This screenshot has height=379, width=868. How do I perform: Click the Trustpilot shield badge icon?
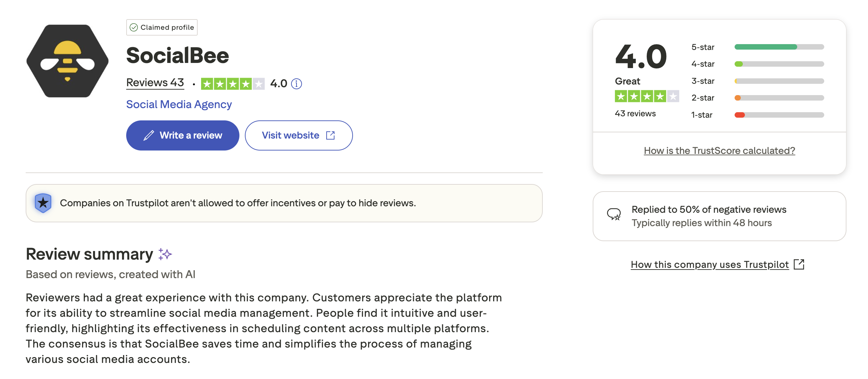coord(43,202)
